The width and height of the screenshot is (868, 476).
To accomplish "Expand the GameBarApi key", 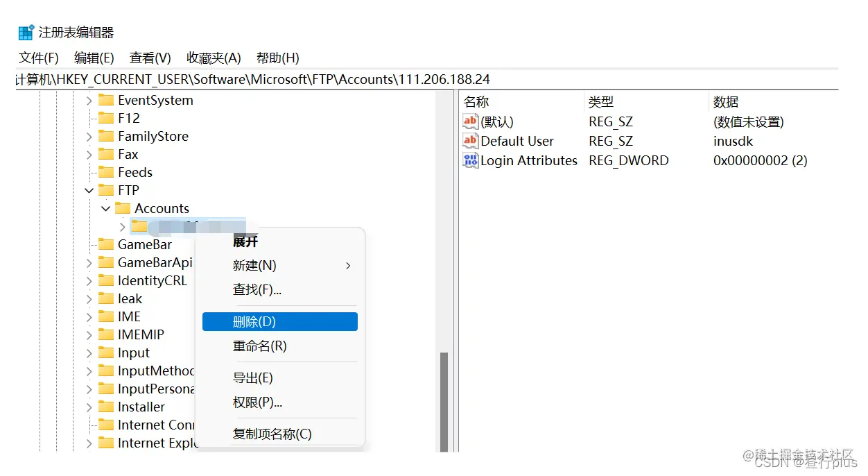I will click(89, 263).
